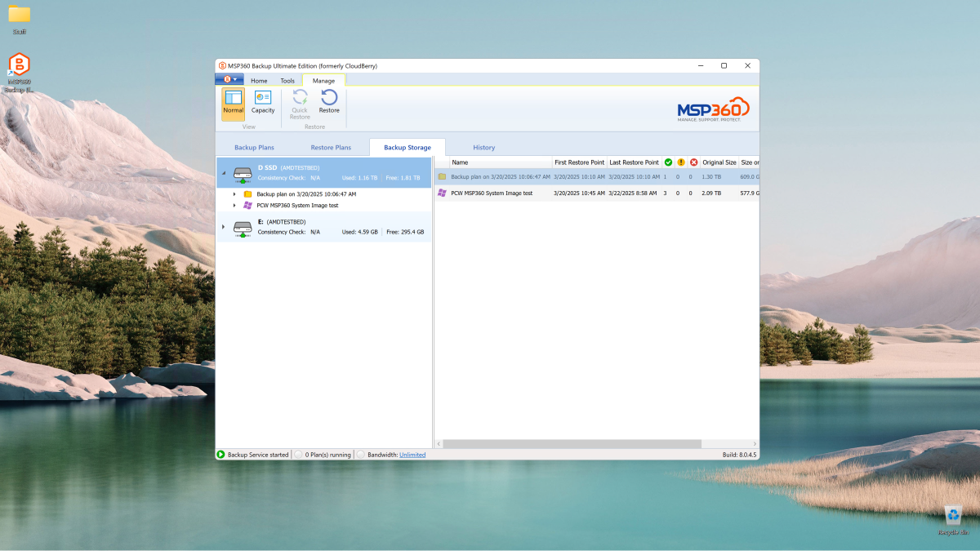The height and width of the screenshot is (551, 980).
Task: Switch to the Backup Plans tab
Action: [x=254, y=148]
